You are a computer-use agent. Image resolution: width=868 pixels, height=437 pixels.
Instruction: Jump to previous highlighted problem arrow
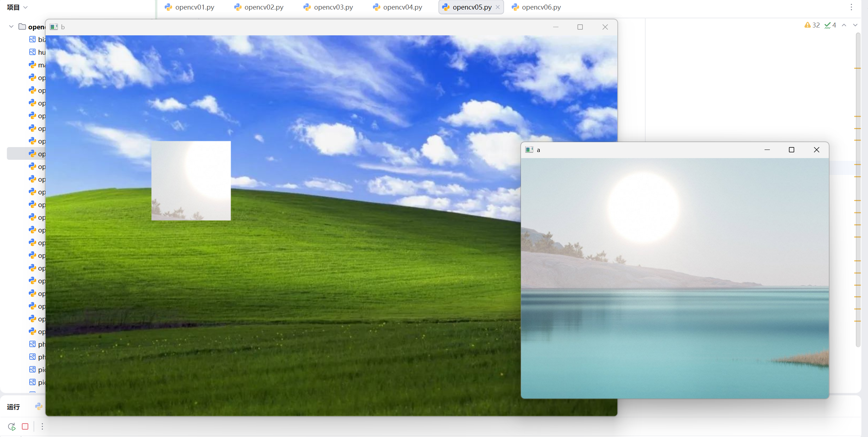click(844, 25)
